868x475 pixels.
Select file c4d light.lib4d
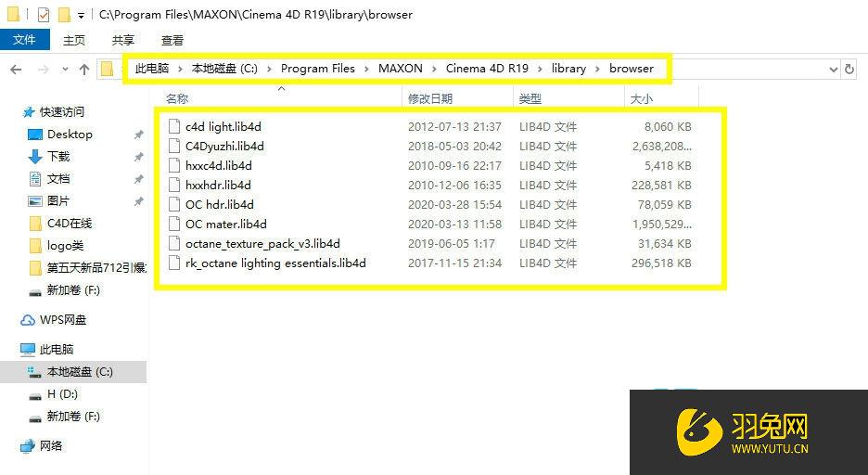223,127
